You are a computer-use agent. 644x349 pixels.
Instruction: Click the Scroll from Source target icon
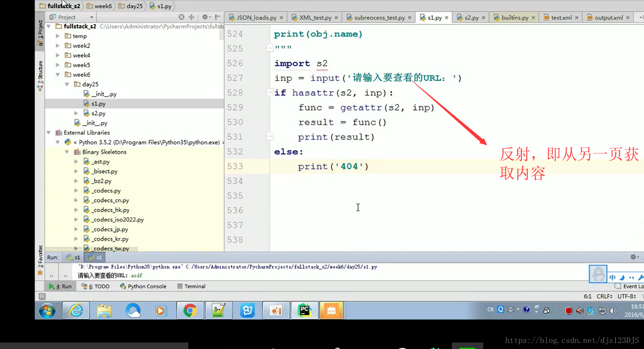[x=181, y=17]
